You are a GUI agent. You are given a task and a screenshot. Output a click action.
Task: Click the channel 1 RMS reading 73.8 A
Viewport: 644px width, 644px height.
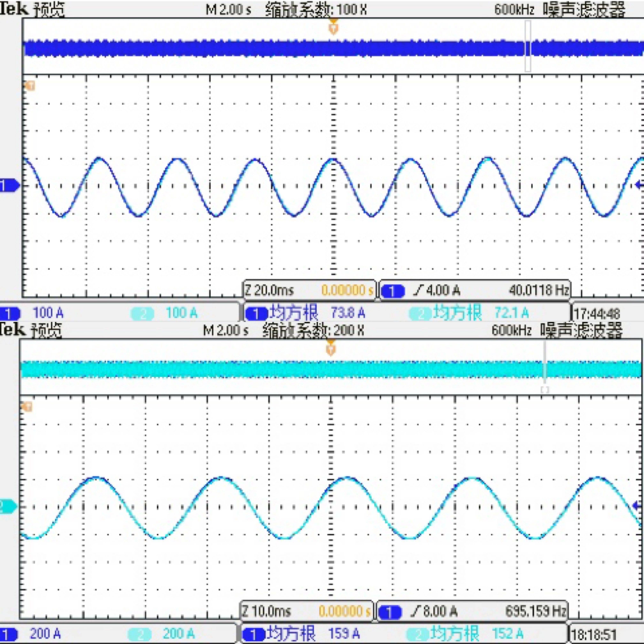tap(348, 313)
